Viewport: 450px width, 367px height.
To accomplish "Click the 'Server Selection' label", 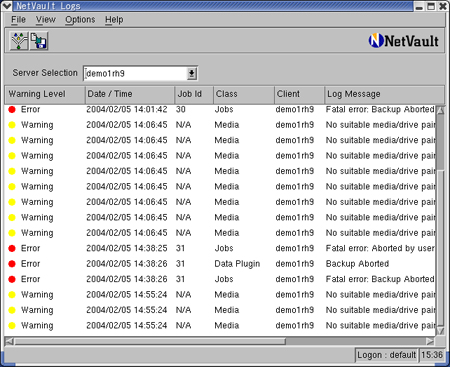I will point(45,73).
